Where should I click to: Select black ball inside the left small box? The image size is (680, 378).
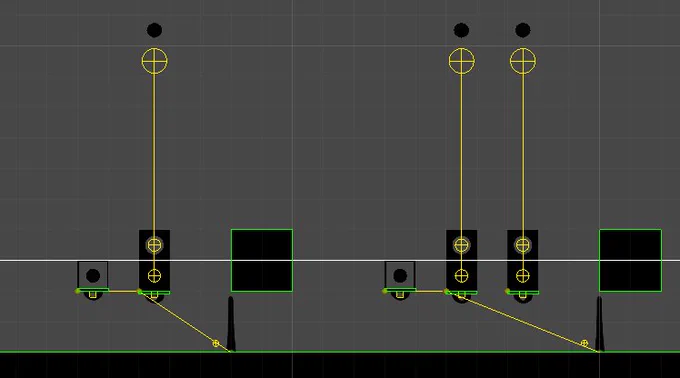click(93, 276)
